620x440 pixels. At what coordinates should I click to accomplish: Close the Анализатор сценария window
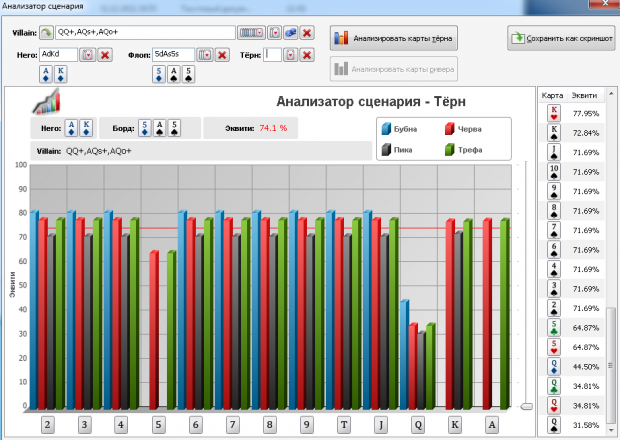pyautogui.click(x=604, y=3)
